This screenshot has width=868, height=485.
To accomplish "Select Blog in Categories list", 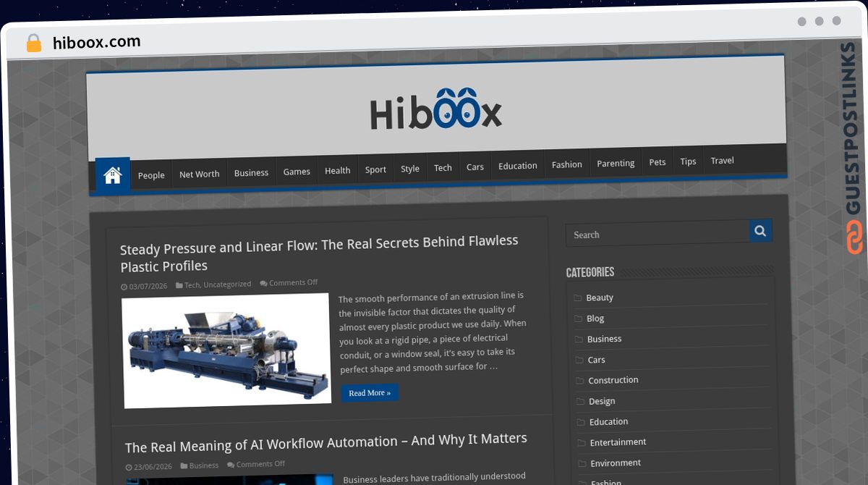I will click(x=595, y=319).
